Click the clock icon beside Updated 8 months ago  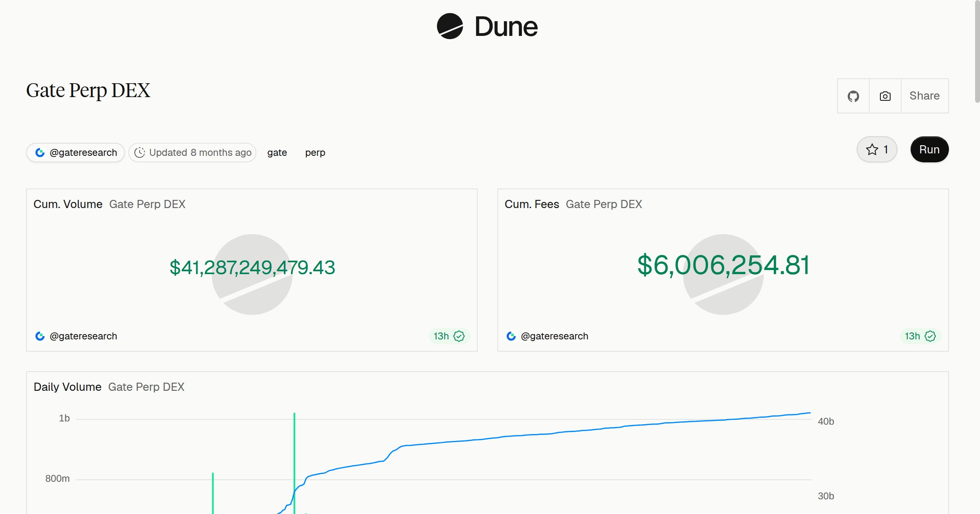click(x=140, y=153)
